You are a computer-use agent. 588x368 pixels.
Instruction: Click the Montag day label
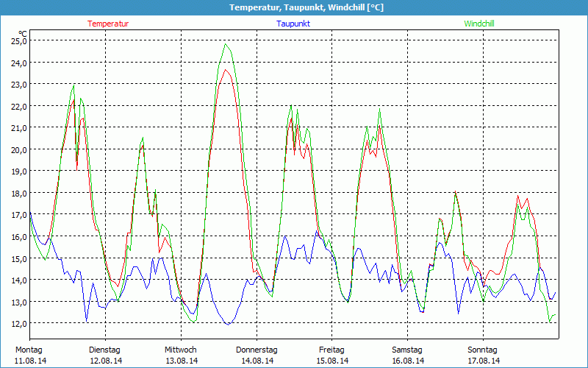[29, 350]
